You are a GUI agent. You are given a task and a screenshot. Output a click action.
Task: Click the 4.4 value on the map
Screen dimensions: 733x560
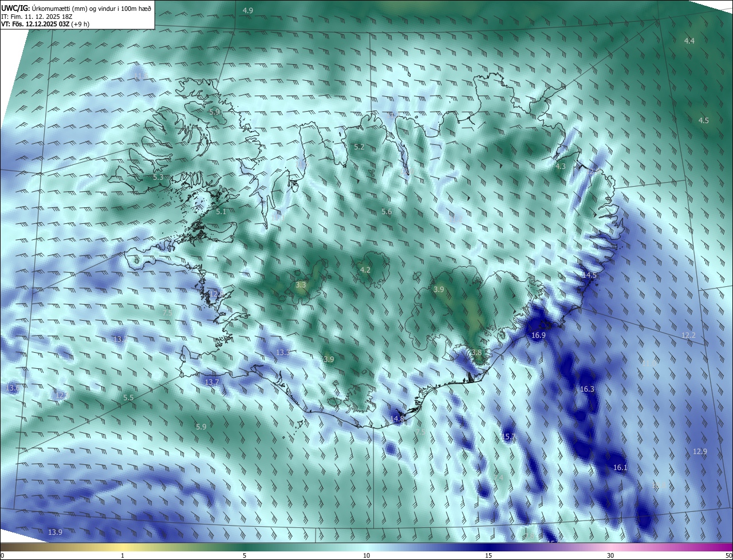(x=689, y=41)
